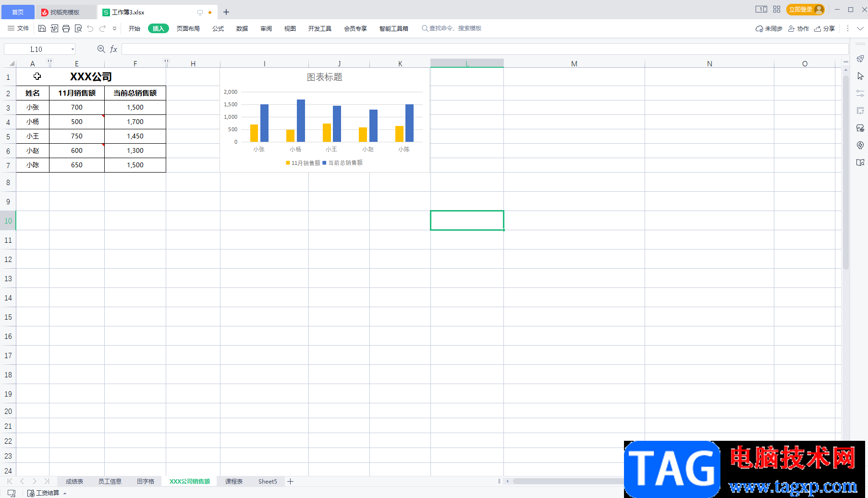Click the Select All corner triangle
The width and height of the screenshot is (868, 498).
(12, 63)
